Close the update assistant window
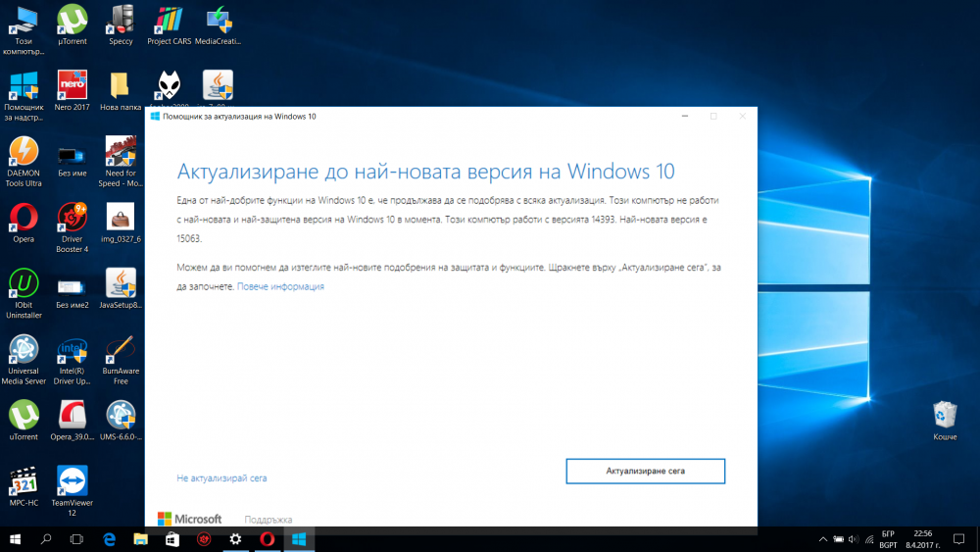The image size is (980, 552). [742, 117]
